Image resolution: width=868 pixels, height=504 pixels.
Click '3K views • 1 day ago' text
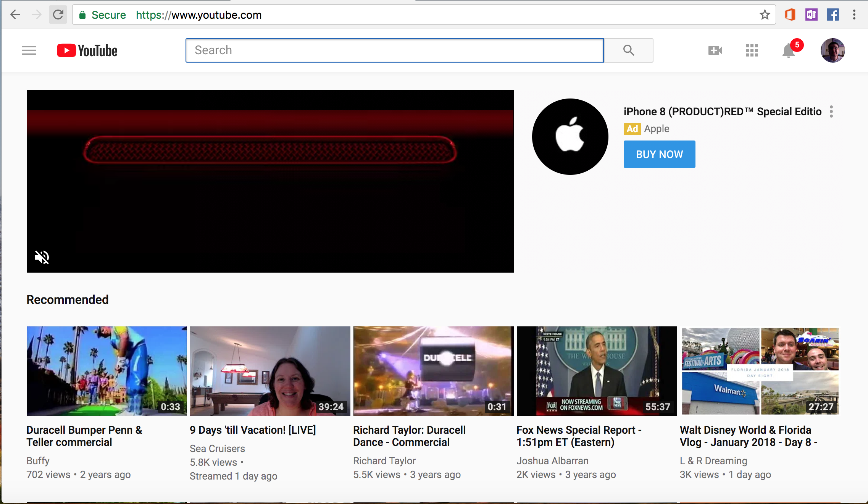725,475
